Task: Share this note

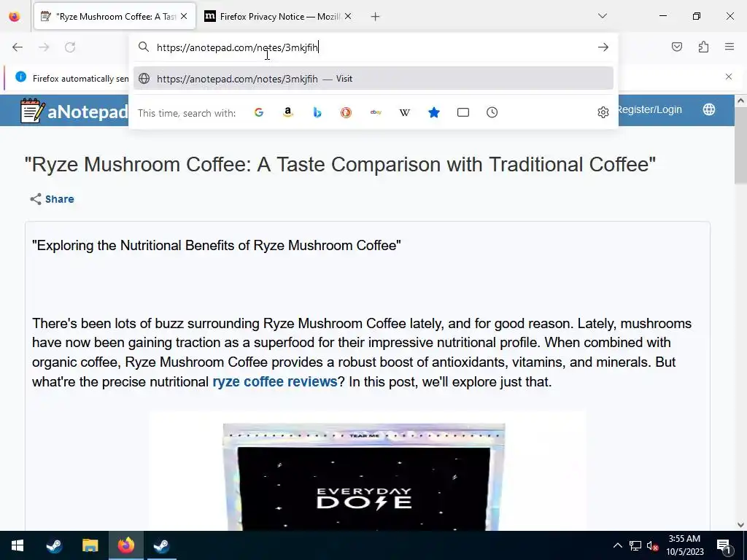Action: (53, 199)
